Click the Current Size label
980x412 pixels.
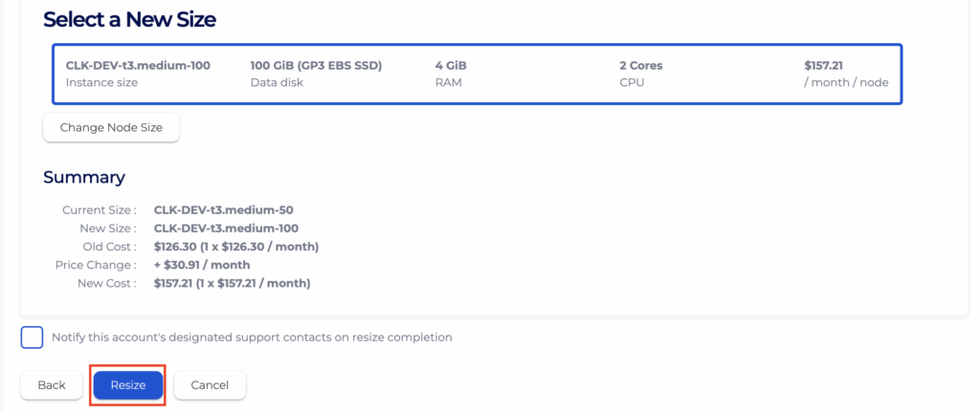point(99,210)
